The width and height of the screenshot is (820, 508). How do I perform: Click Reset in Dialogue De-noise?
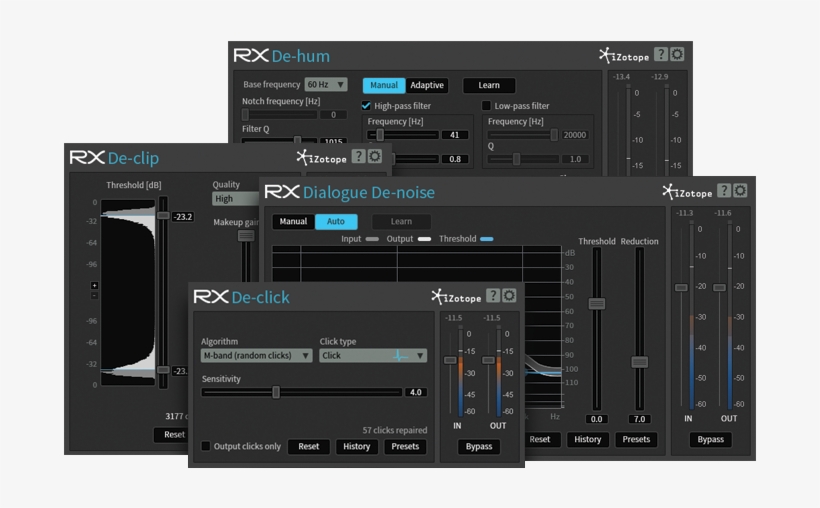click(x=540, y=439)
